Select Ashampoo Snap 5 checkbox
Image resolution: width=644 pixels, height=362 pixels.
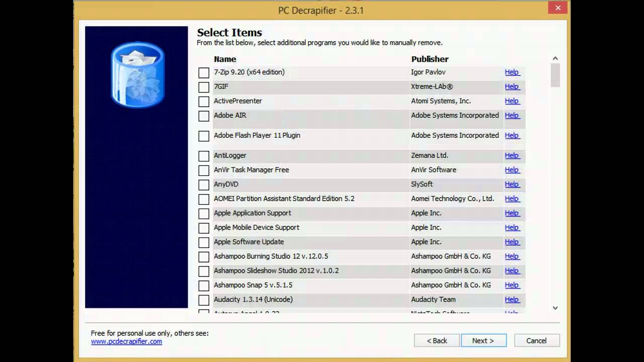tap(204, 286)
